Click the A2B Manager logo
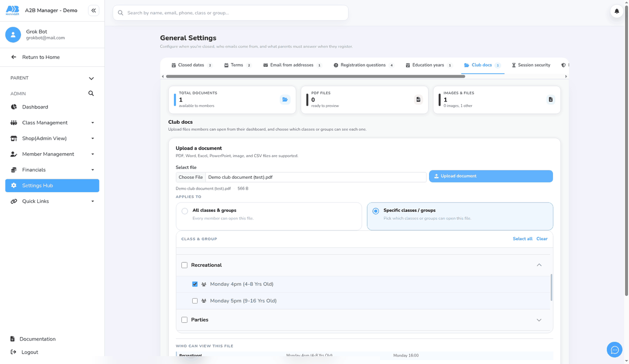Viewport: 629px width, 364px height. coord(12,10)
